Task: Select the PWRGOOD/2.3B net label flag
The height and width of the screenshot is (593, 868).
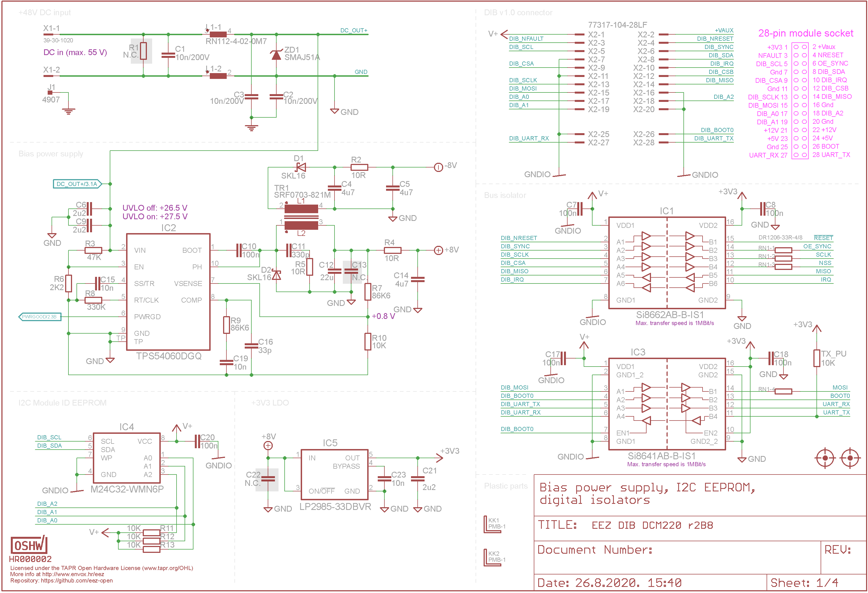Action: (40, 317)
